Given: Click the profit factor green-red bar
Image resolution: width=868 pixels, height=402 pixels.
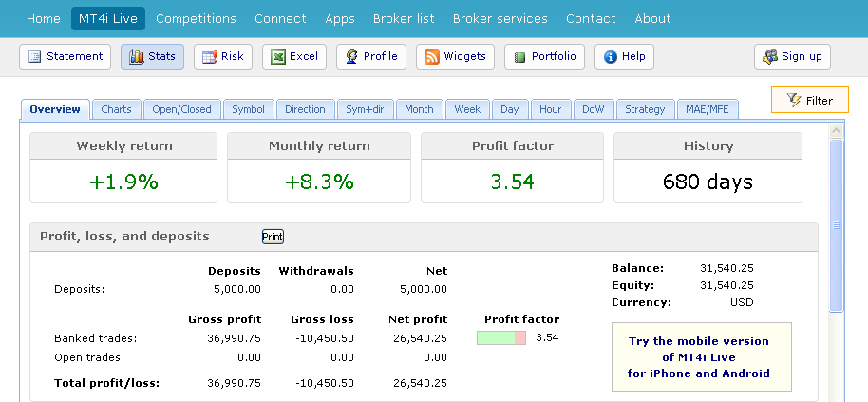Looking at the screenshot, I should [501, 337].
